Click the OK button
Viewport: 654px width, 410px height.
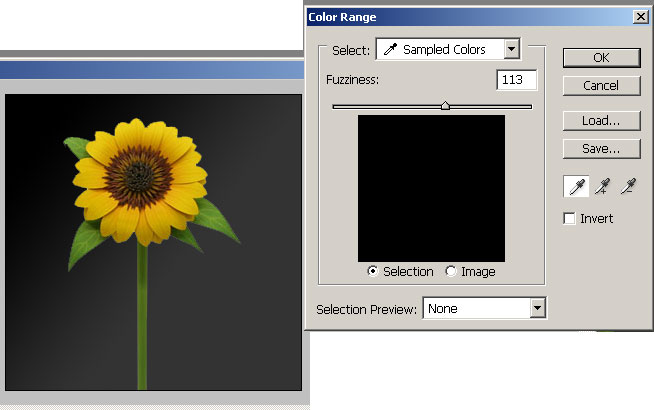pyautogui.click(x=601, y=58)
